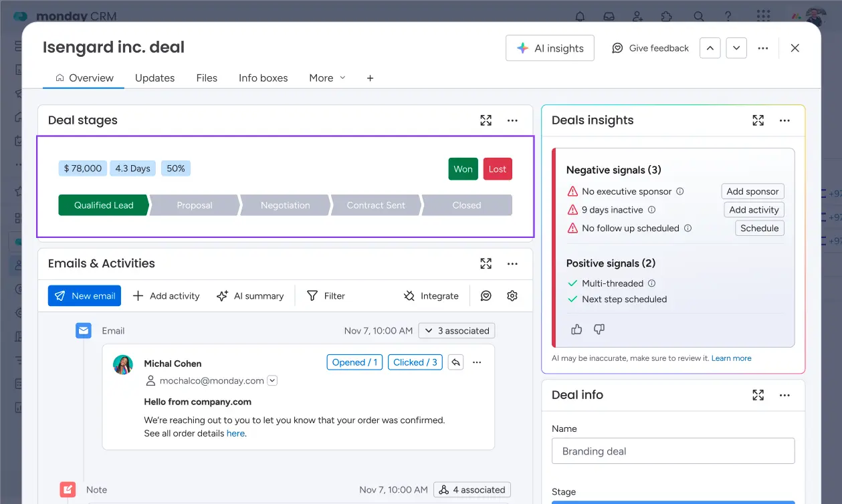This screenshot has width=842, height=504.
Task: Select the Negotiation stage
Action: pos(286,205)
